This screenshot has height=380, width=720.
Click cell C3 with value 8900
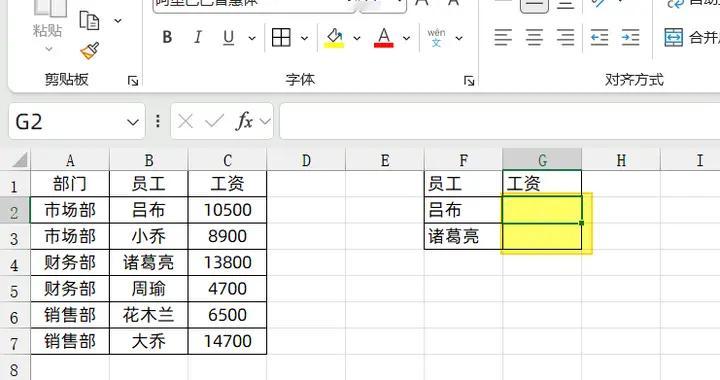click(x=227, y=236)
